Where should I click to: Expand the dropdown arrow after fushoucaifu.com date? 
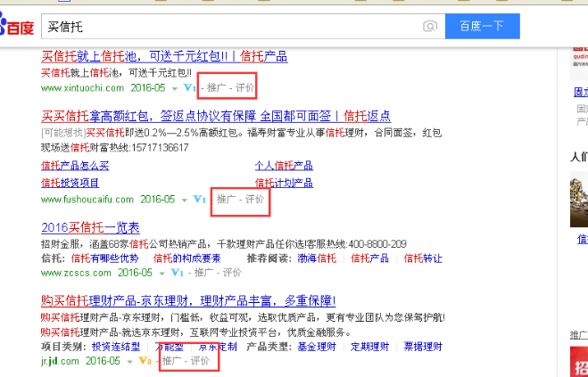(184, 201)
